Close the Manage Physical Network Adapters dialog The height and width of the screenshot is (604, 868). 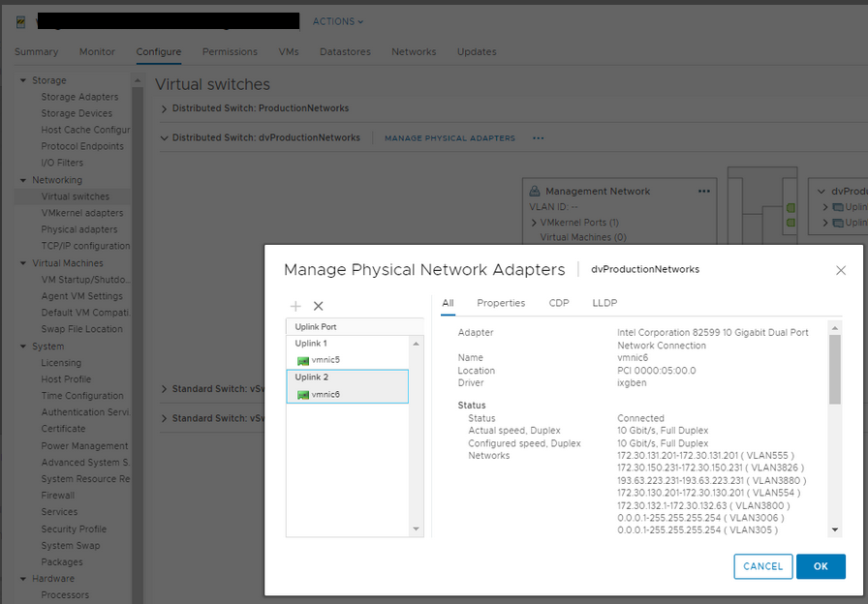click(840, 270)
